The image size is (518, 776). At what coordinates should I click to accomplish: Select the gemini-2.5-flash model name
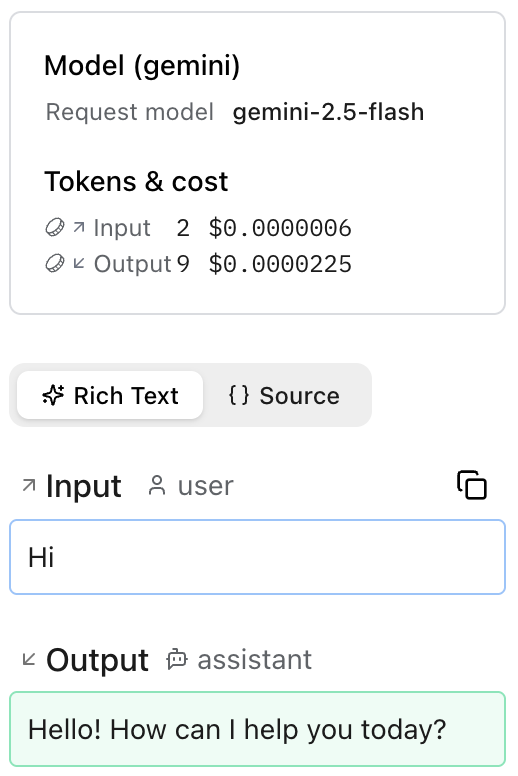coord(329,112)
